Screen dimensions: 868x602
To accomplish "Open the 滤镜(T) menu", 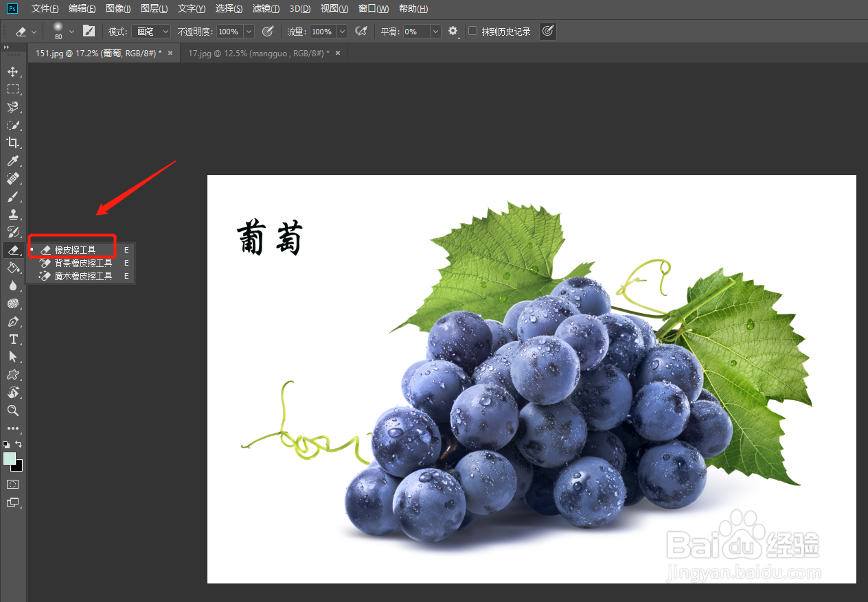I will (266, 9).
